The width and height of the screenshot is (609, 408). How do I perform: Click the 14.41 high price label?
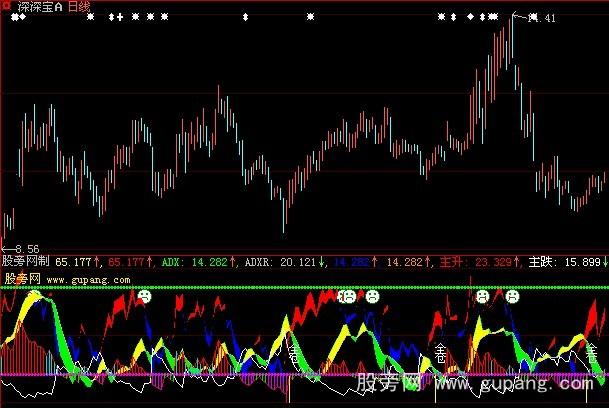541,17
